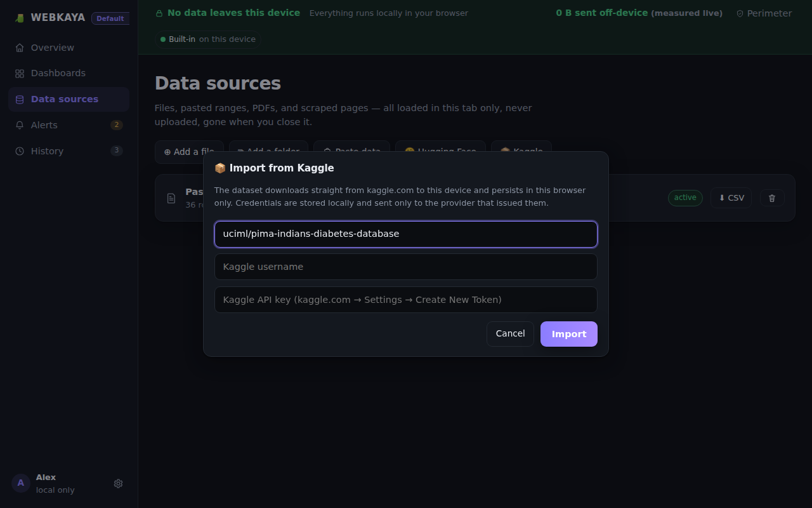Cancel the Kaggle import dialog
812x508 pixels.
click(510, 334)
